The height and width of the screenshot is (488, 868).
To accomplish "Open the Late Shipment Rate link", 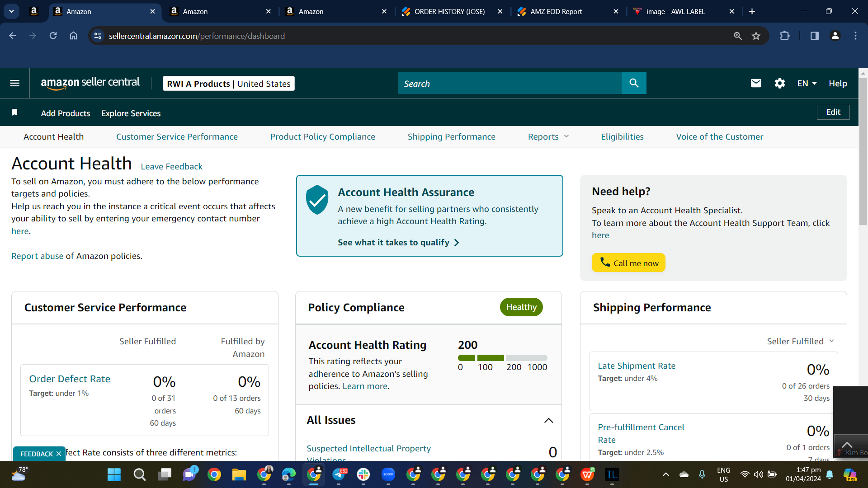I will click(x=637, y=366).
